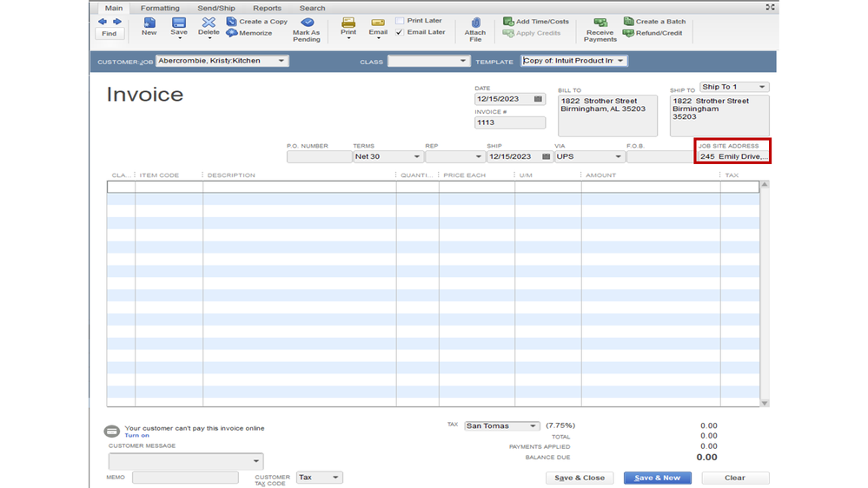This screenshot has width=868, height=488.
Task: Click the Save icon in toolbar
Action: pyautogui.click(x=178, y=23)
